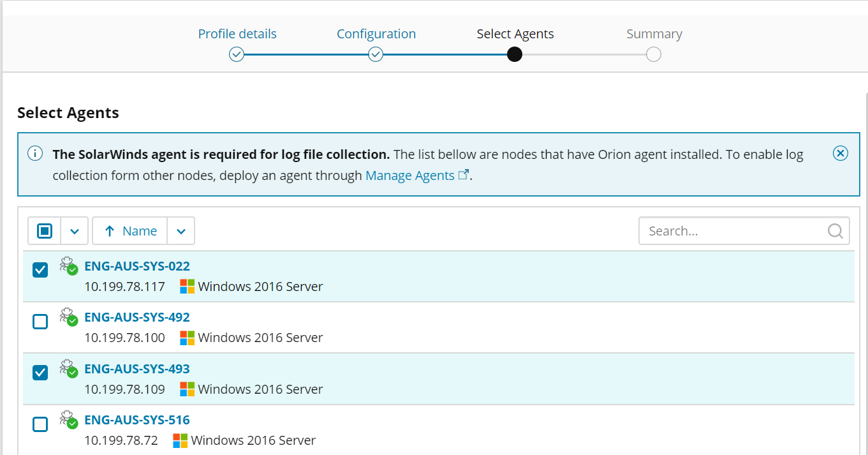Open the sort-by dropdown next to Name

[181, 231]
